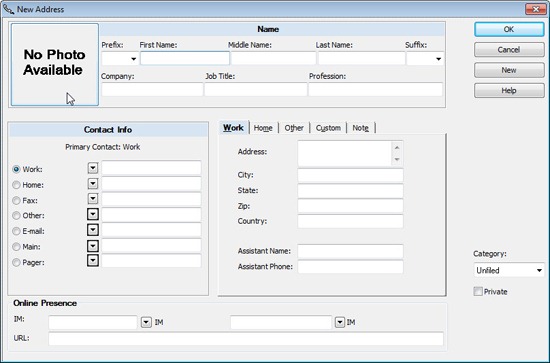The width and height of the screenshot is (550, 363).
Task: Click the Other contact number field
Action: (x=151, y=214)
